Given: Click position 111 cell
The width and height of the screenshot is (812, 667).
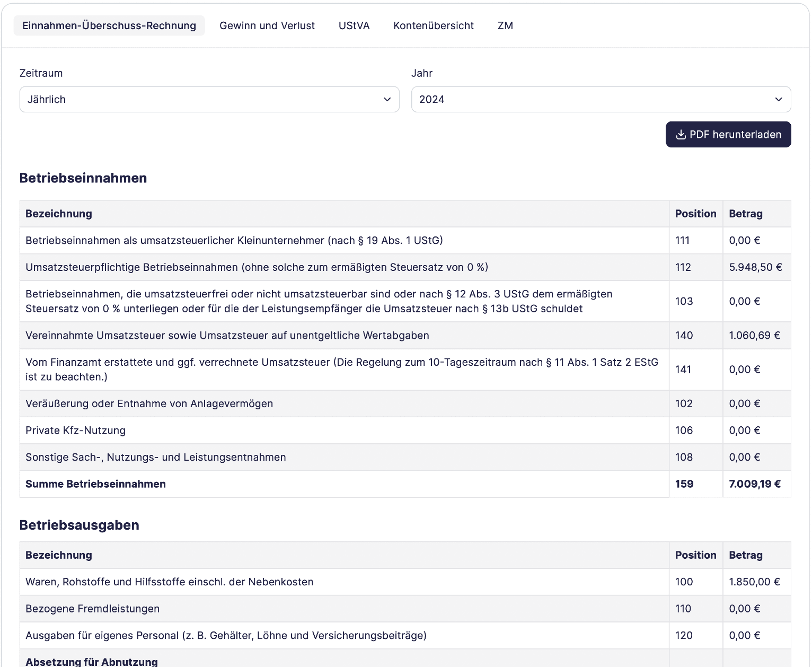Looking at the screenshot, I should pos(696,240).
